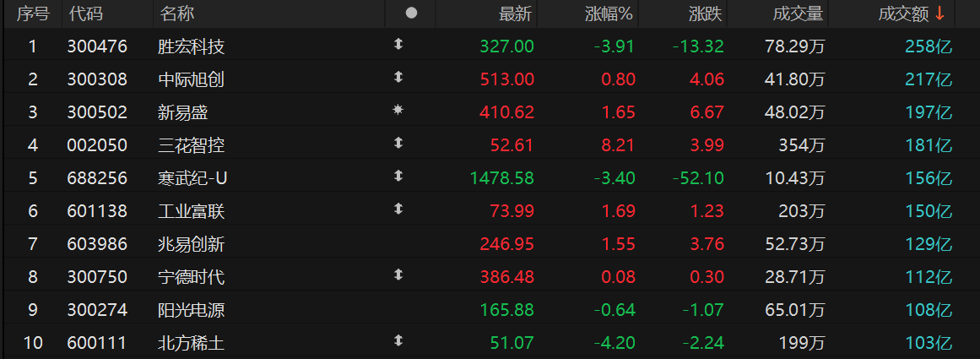The height and width of the screenshot is (359, 980).
Task: Click price 51.07 for 北方稀土
Action: tap(512, 343)
